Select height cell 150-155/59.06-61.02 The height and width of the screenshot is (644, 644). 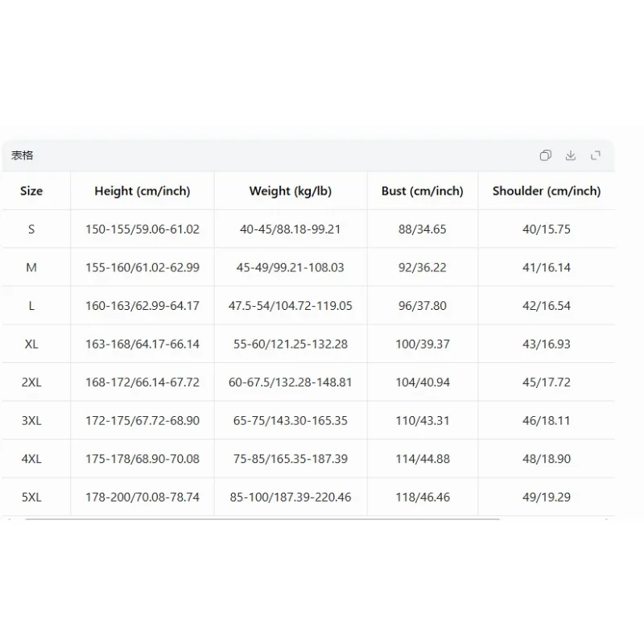(x=142, y=229)
